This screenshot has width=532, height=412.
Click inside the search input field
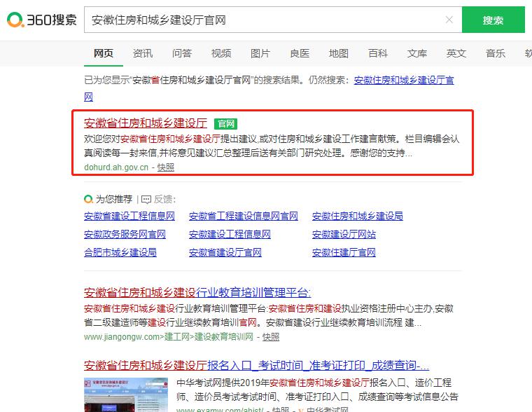click(266, 20)
